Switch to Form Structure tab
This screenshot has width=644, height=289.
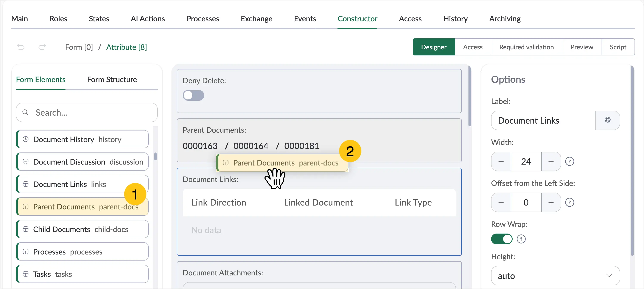pos(112,79)
